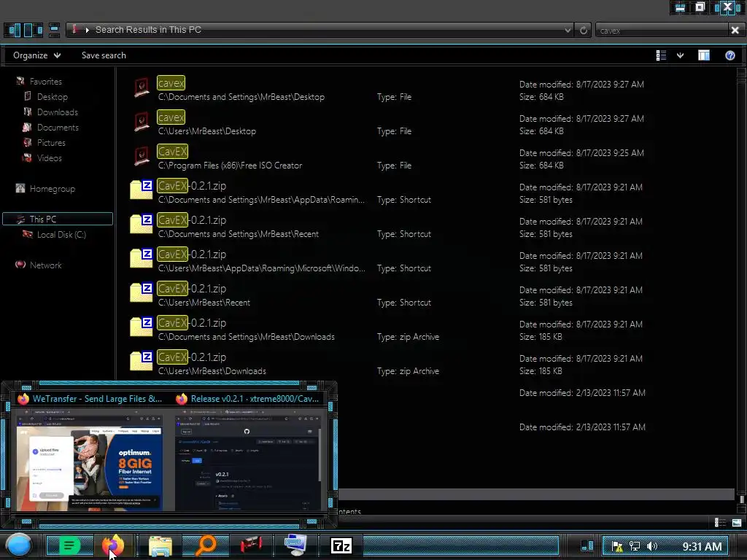Open the green notes app on taskbar
747x560 pixels.
coord(69,545)
